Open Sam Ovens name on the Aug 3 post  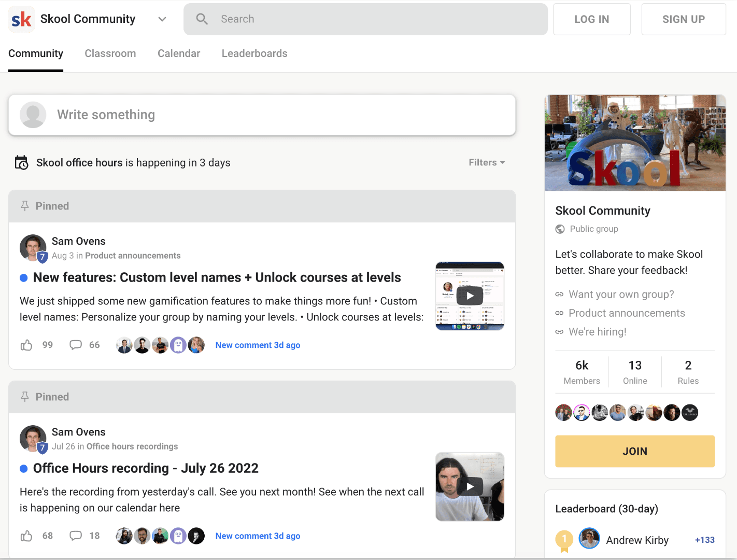click(79, 241)
